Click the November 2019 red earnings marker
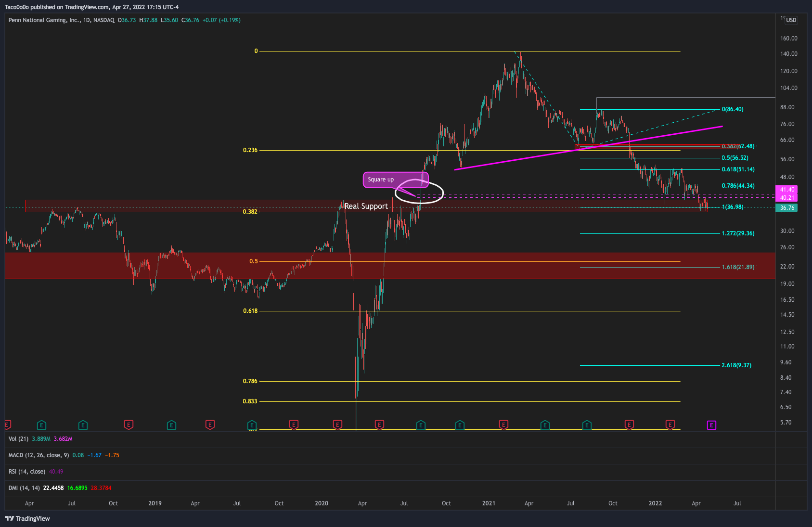The image size is (812, 527). point(294,425)
